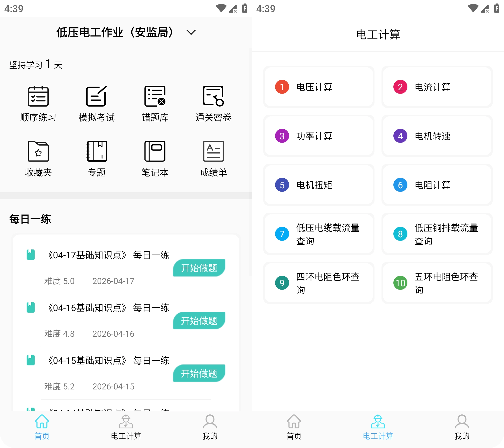
Task: Open the 模拟考试 mock exam icon
Action: pos(96,96)
